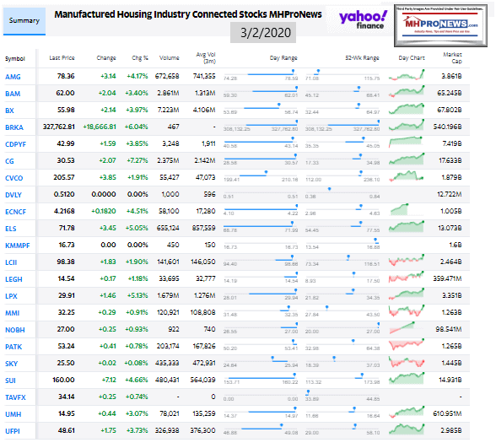Sort by the 52-Wk Range column header
The image size is (496, 448).
(362, 58)
